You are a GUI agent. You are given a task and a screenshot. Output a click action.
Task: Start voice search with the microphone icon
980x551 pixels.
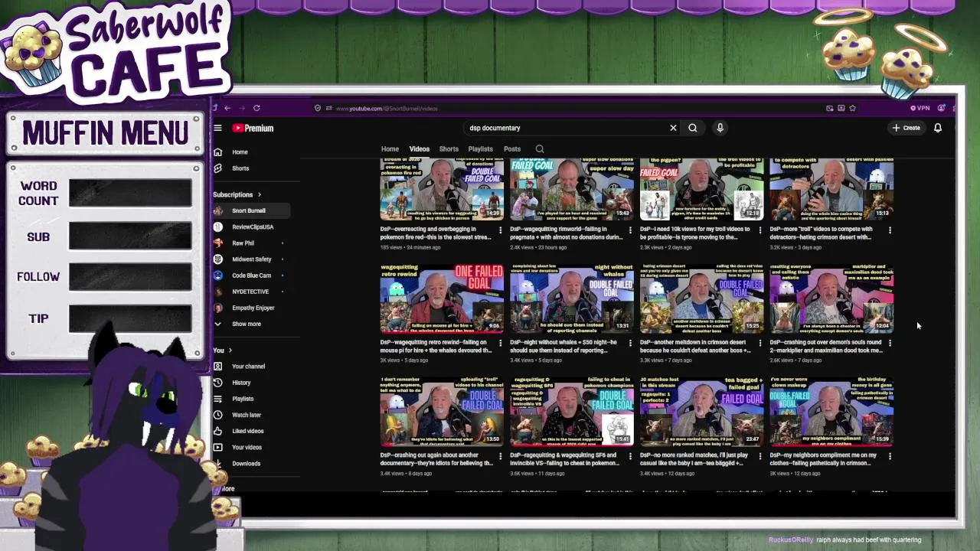pyautogui.click(x=720, y=128)
